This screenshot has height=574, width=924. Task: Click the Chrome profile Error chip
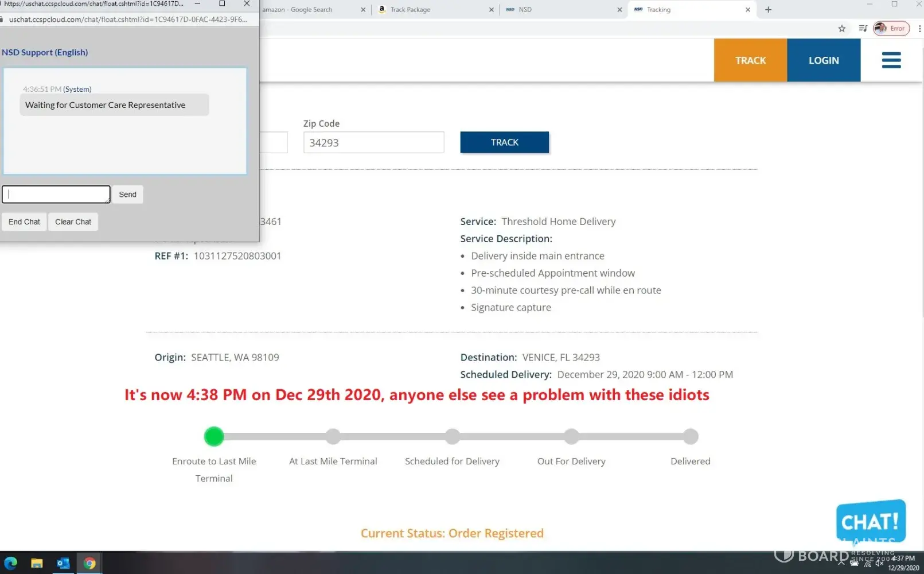coord(891,29)
